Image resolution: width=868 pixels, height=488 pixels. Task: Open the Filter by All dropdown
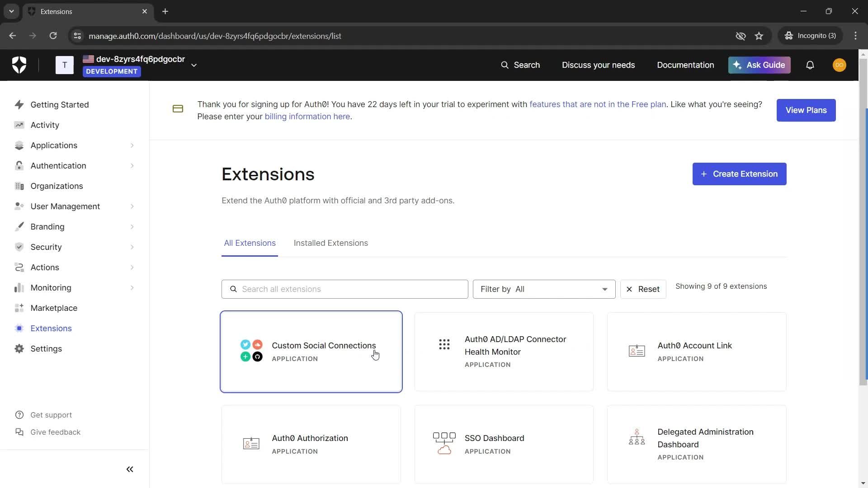click(544, 289)
